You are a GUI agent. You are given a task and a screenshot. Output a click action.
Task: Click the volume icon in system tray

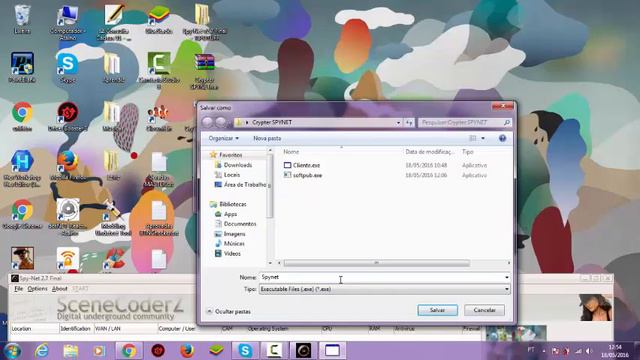pos(589,351)
